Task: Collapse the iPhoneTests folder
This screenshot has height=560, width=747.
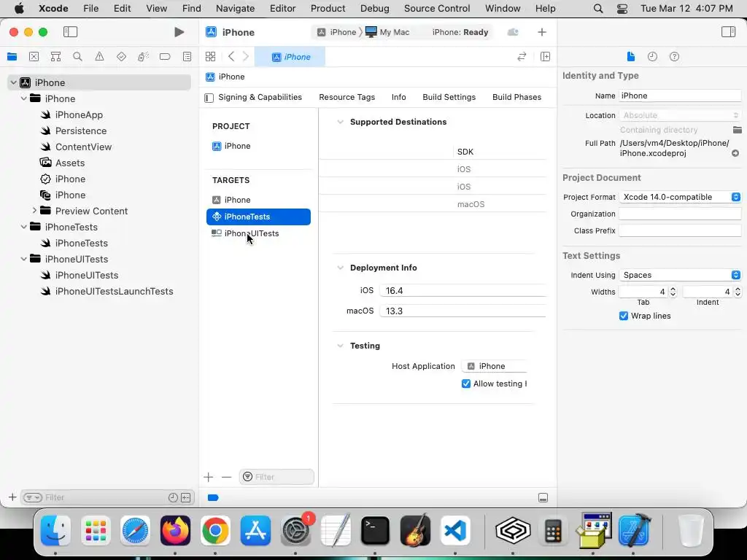Action: (24, 227)
